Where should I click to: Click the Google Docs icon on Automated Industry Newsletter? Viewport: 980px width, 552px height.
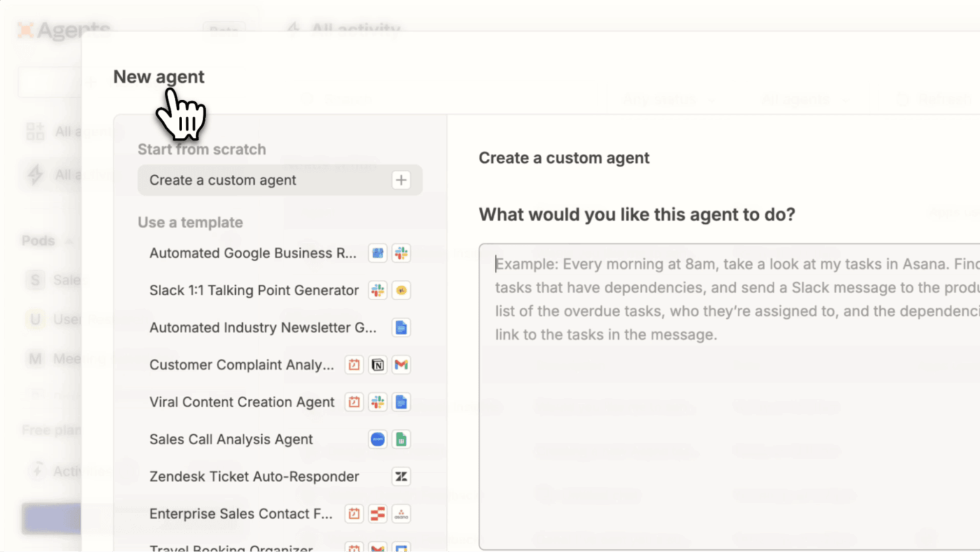coord(401,328)
